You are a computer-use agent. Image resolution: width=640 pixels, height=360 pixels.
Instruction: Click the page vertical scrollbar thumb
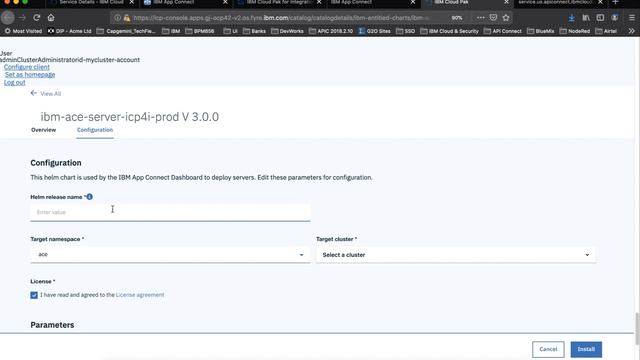tap(637, 329)
